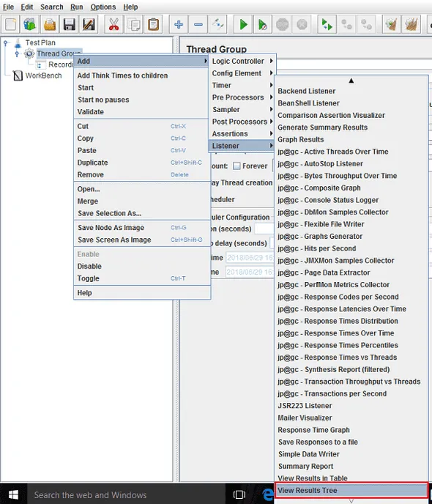Click the New test plan icon
Viewport: 432px width, 504px height.
10,24
